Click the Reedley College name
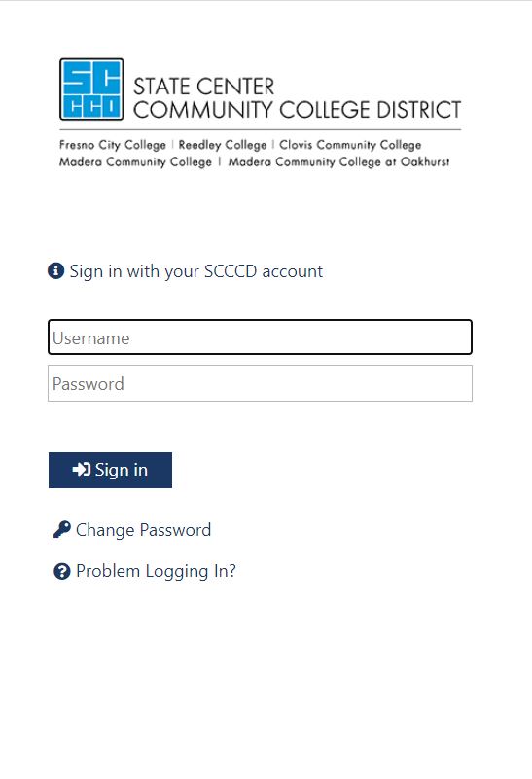Screen dimensions: 532x779 223,145
